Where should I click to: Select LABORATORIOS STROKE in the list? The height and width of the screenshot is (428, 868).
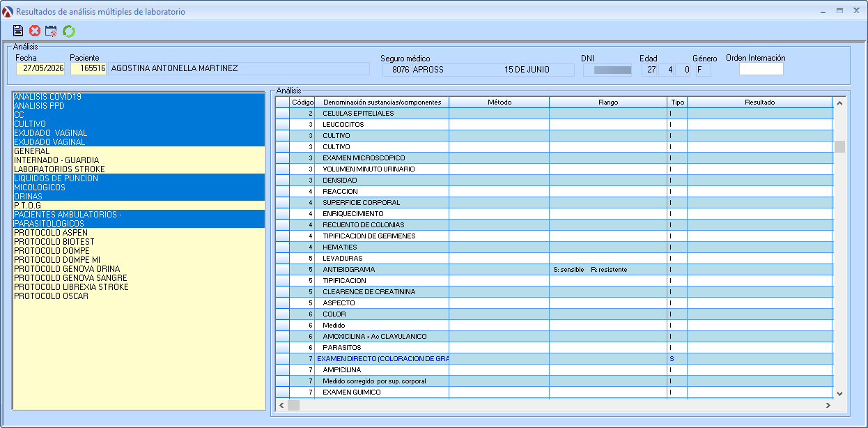click(139, 169)
